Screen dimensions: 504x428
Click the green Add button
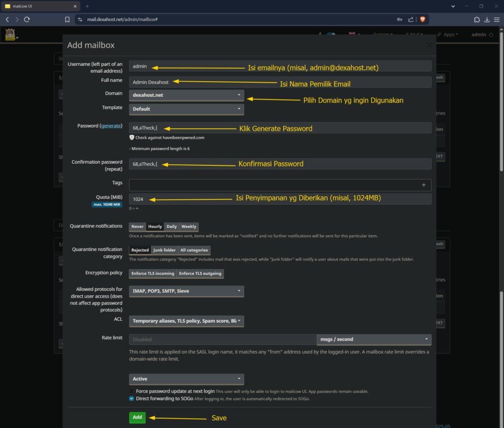click(137, 417)
